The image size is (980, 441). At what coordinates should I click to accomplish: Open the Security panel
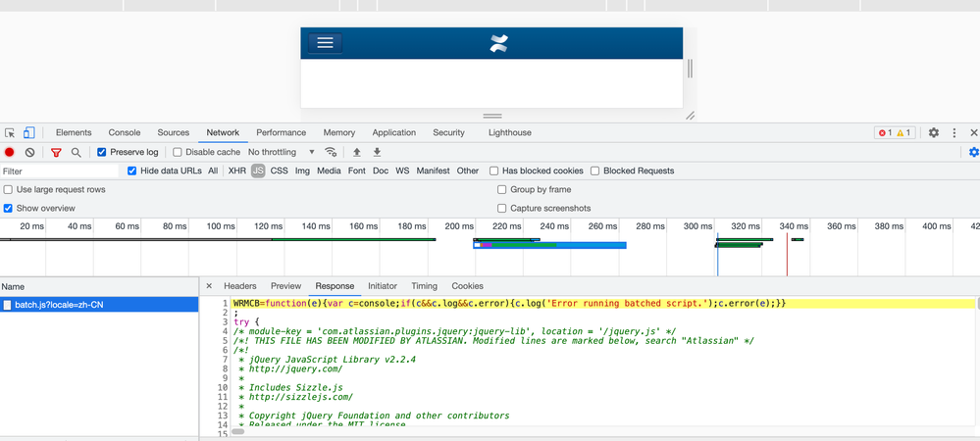point(448,132)
